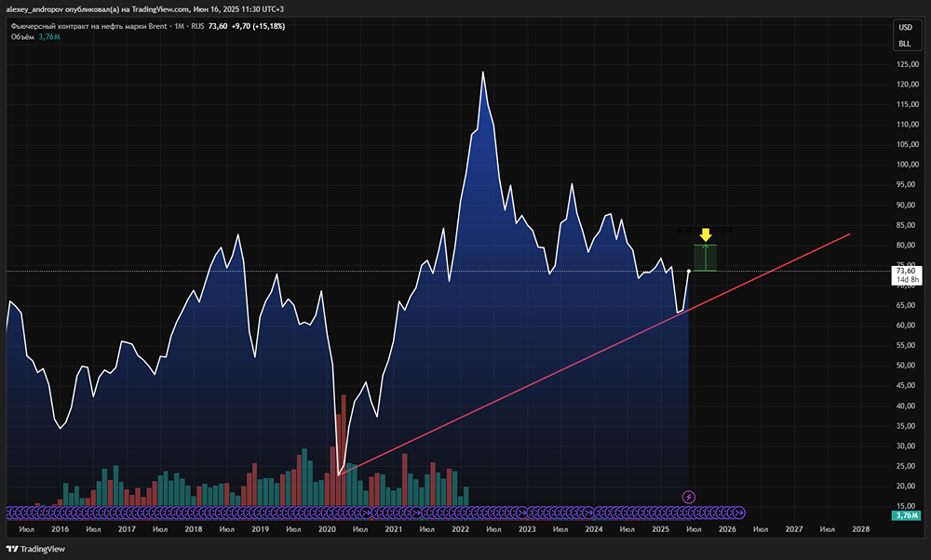Click the Объём volume indicator legend
Viewport: 931px width, 560px height.
(22, 37)
